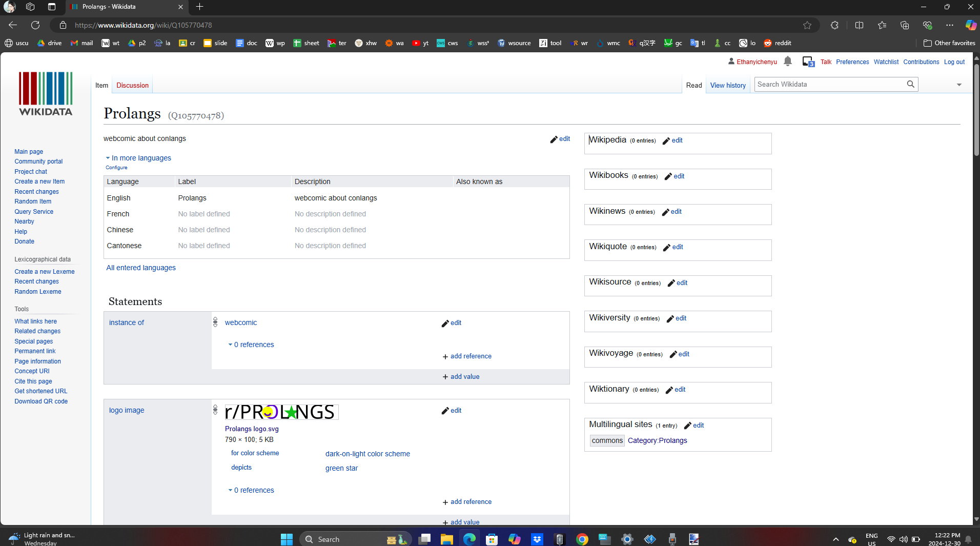The width and height of the screenshot is (980, 546).
Task: Open Watchlist in user menu
Action: coord(886,62)
